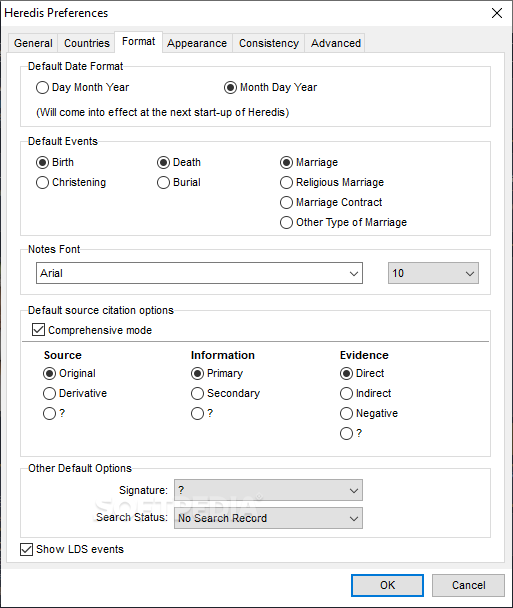Open the Search Status dropdown

268,518
